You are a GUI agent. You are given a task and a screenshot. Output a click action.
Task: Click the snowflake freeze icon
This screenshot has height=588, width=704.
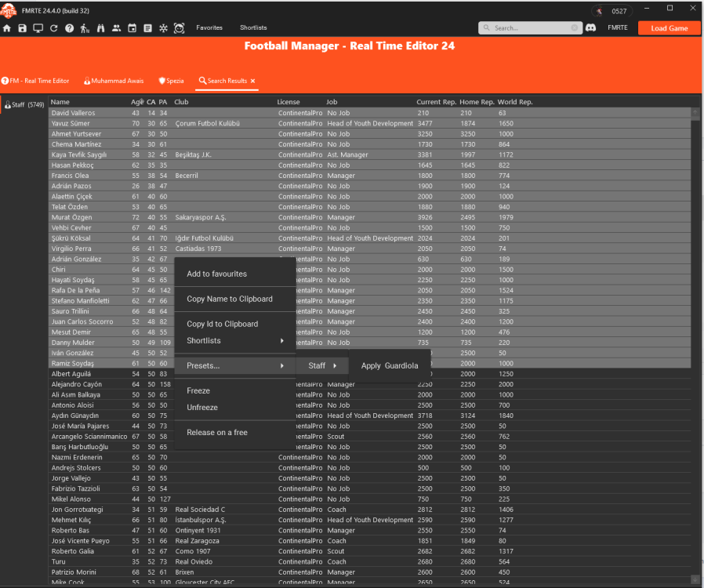(163, 28)
